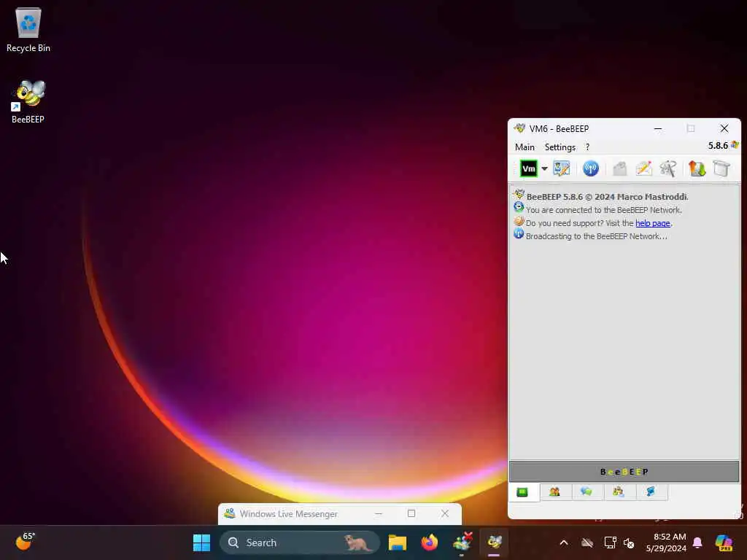
Task: Click the 5.8.6 version label
Action: click(x=718, y=146)
